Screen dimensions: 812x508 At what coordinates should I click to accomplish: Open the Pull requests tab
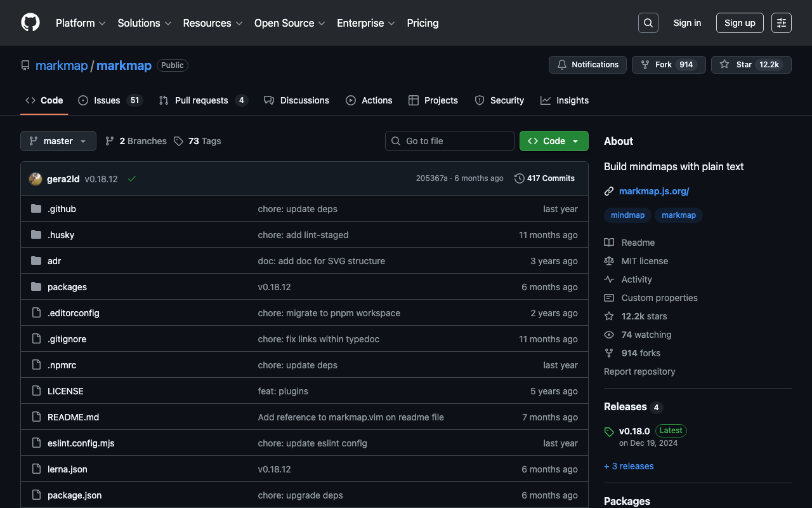click(202, 100)
